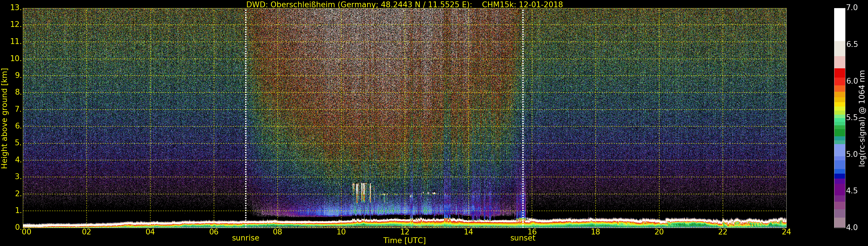Screen dimensions: 868x246
Task: Click the 'log(rc-signal) @ 1064 nm' colorbar label
Action: click(862, 118)
